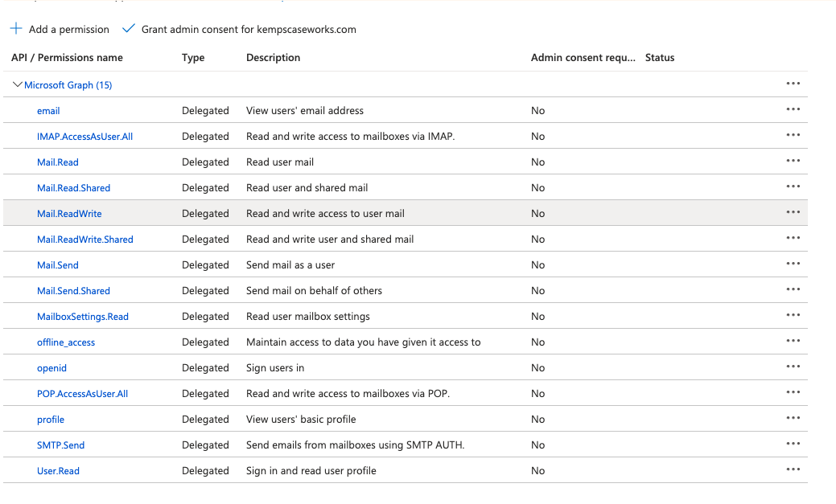Open the ellipsis menu for Mail.ReadWrite row
The width and height of the screenshot is (836, 504).
[793, 212]
